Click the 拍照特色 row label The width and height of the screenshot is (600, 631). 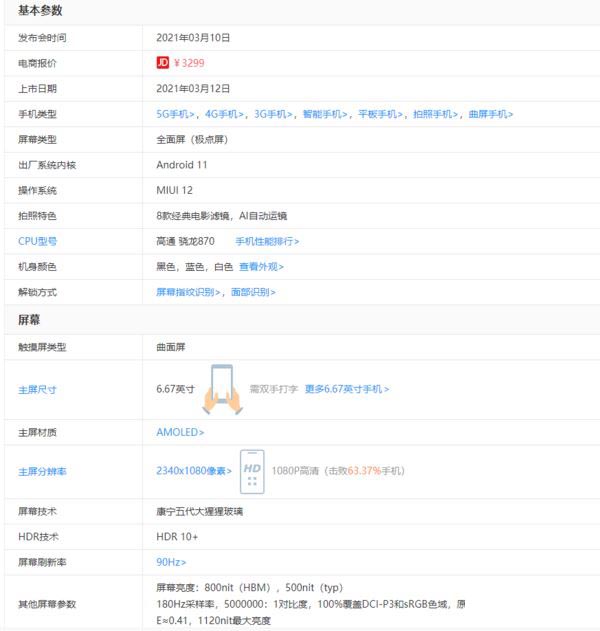[37, 216]
